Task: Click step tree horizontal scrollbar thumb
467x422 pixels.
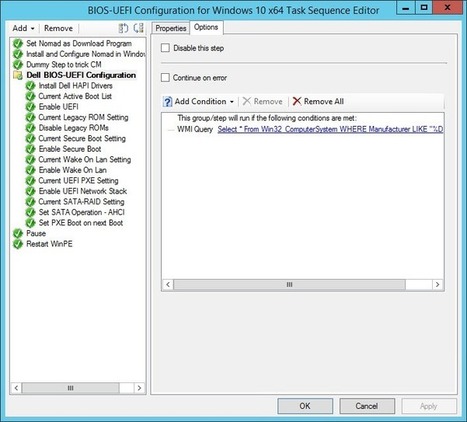Action: (x=70, y=388)
